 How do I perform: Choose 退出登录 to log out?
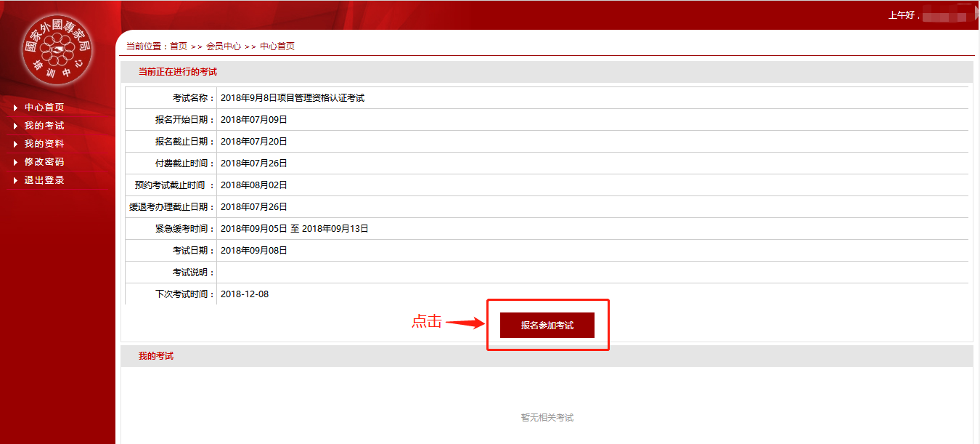tap(44, 180)
